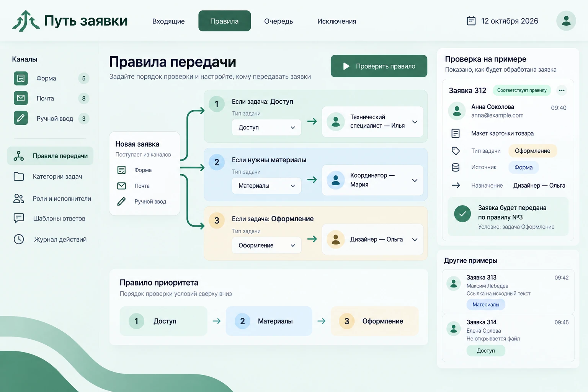Switch to the Правила tab
Image resolution: width=588 pixels, height=392 pixels.
[x=224, y=21]
